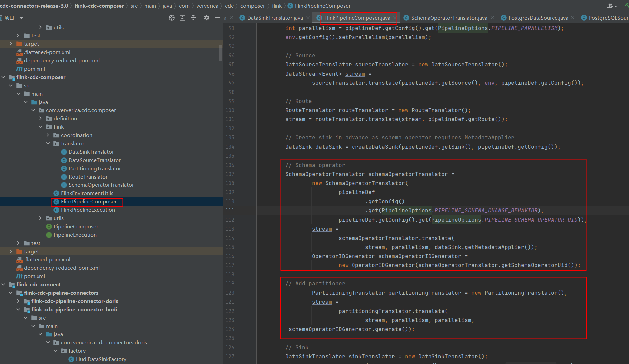Click breadcrumb composer
Screen dimensions: 629x364
(253, 6)
